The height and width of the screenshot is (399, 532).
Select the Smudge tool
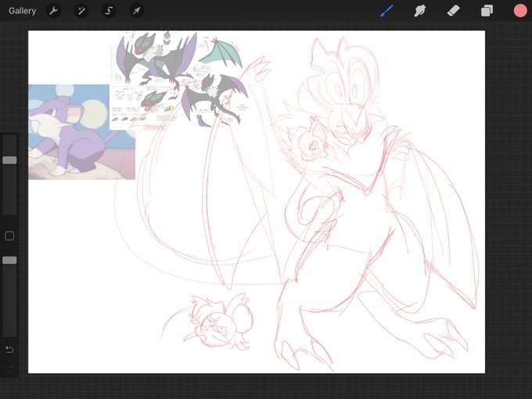pos(420,11)
